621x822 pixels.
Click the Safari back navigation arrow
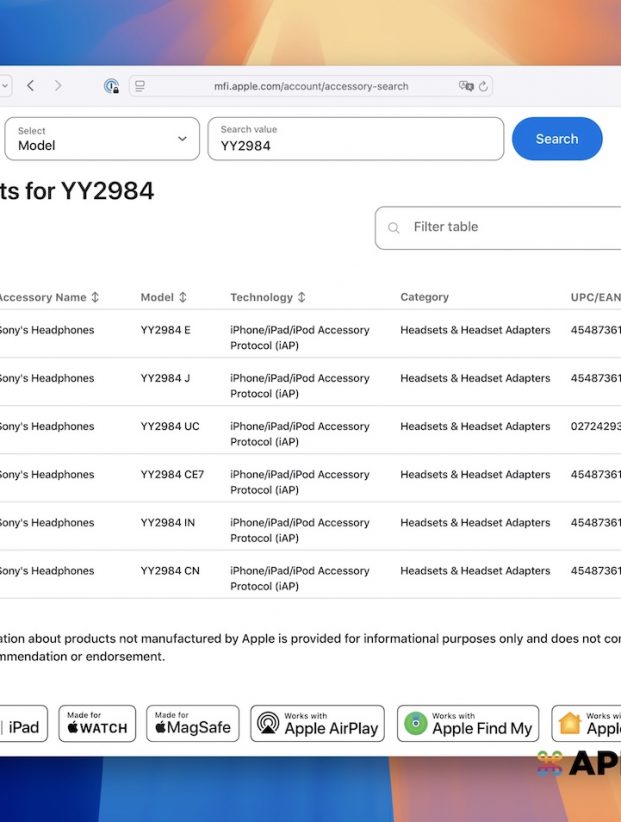[x=30, y=86]
